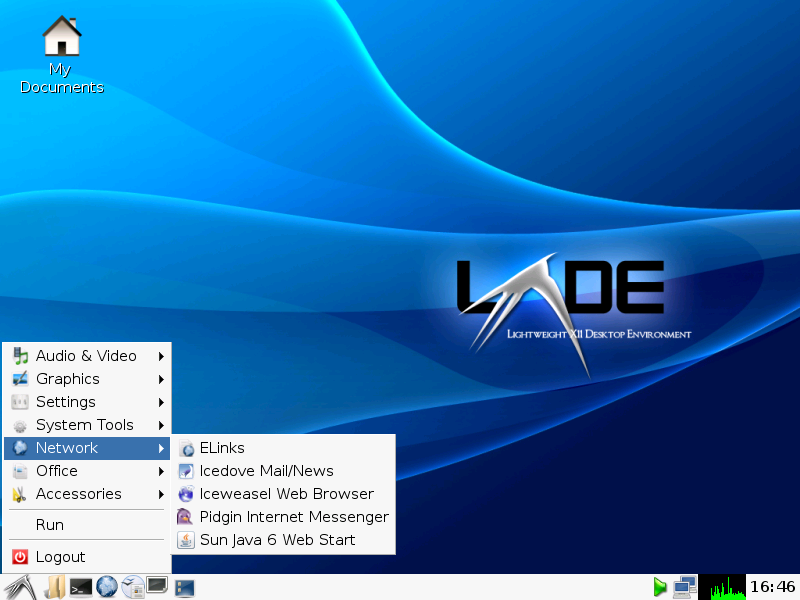Open volume control via the green speaker tray icon

click(660, 587)
